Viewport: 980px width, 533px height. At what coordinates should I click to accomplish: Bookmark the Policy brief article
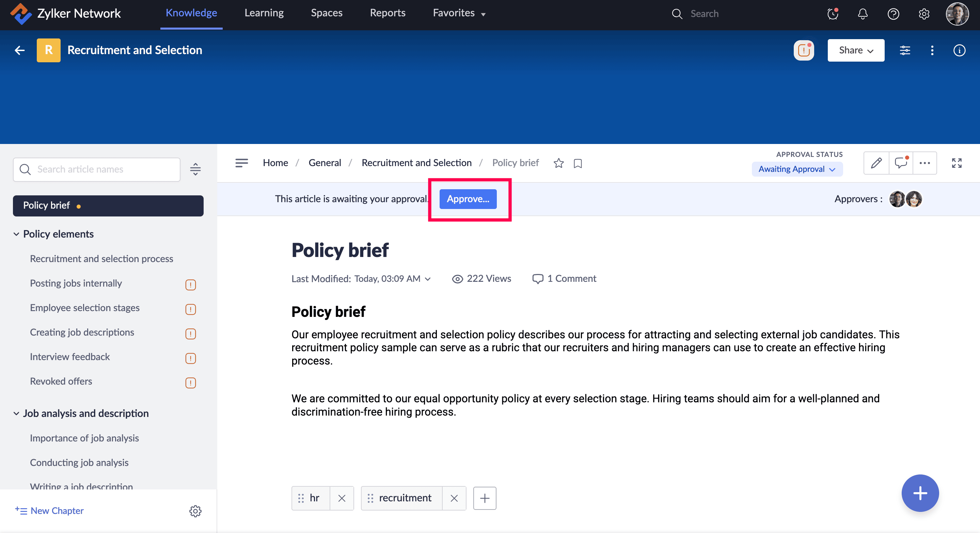[x=578, y=163]
